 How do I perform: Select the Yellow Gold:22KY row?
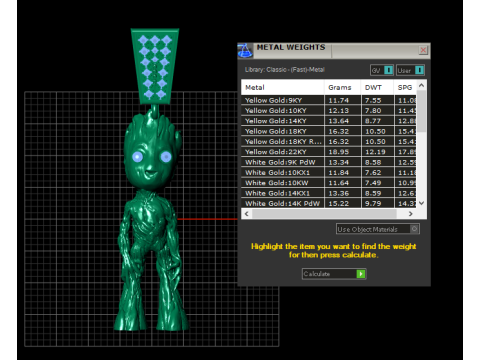pos(328,152)
